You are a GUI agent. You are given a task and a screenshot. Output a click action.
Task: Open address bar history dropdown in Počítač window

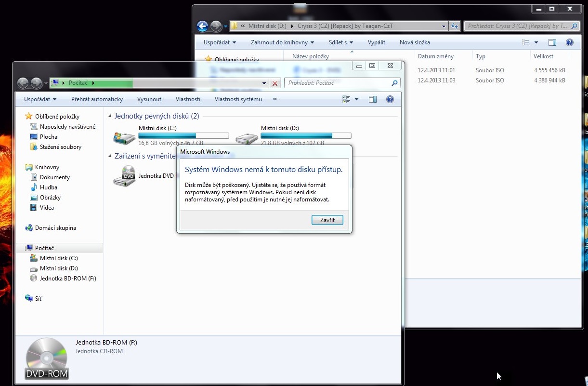click(264, 83)
